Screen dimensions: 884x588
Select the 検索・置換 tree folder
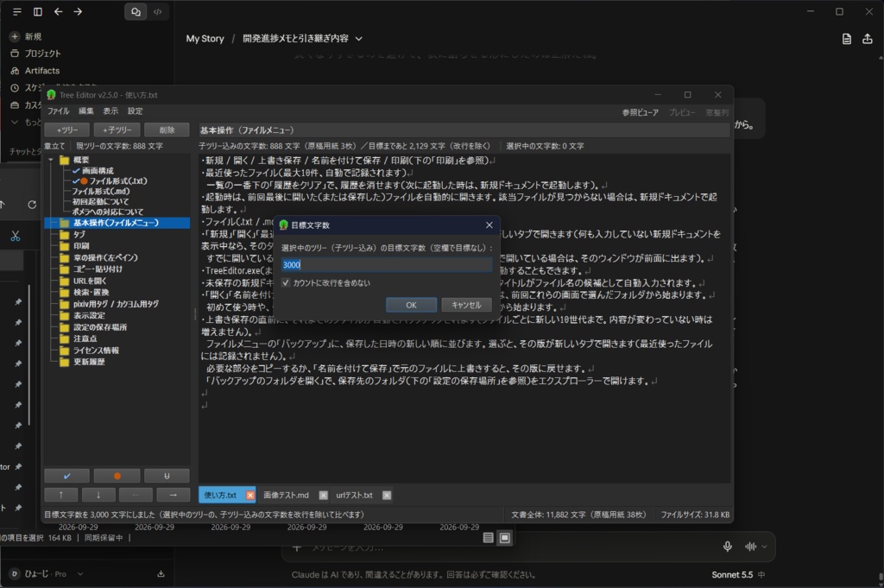point(91,292)
